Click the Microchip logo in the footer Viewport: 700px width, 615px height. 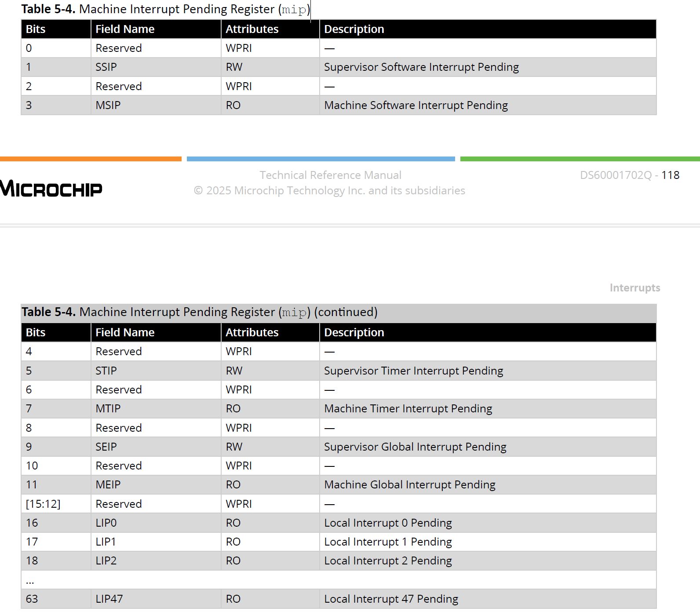[x=51, y=189]
